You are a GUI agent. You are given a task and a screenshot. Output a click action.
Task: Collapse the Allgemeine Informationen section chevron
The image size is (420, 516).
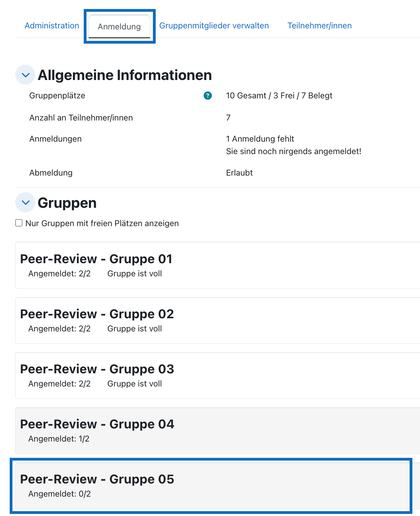click(x=25, y=75)
